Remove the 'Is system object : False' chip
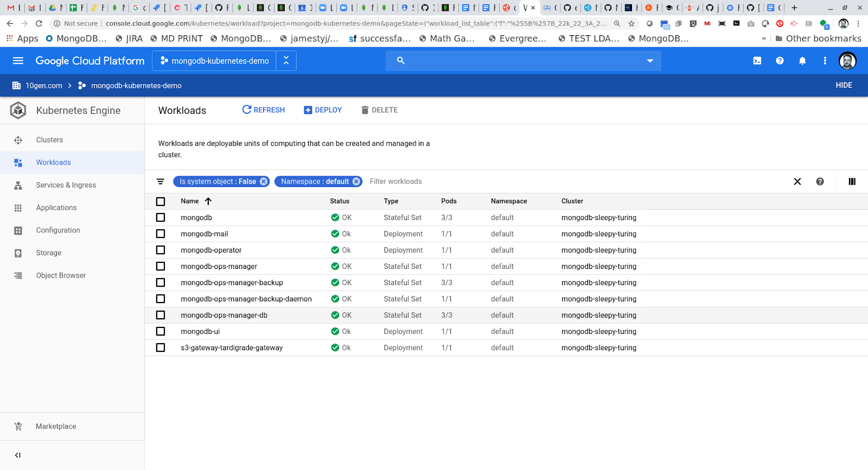 (x=264, y=182)
